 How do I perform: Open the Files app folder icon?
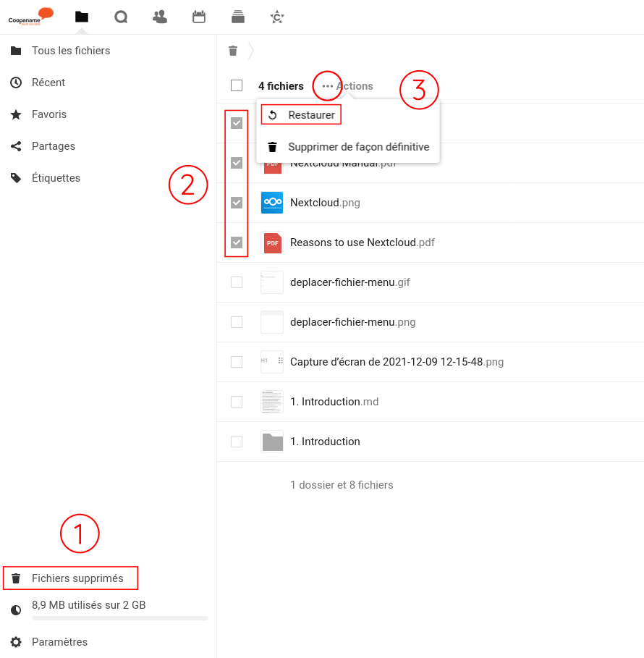[x=82, y=17]
